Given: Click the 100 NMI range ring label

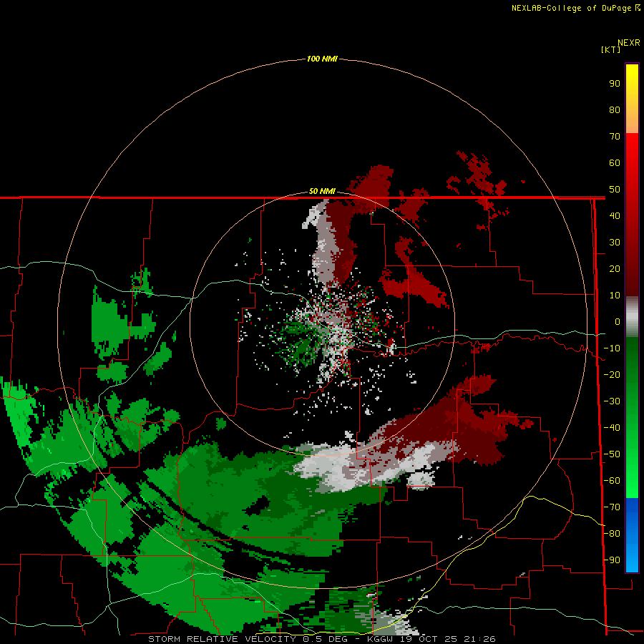Looking at the screenshot, I should click(x=322, y=59).
